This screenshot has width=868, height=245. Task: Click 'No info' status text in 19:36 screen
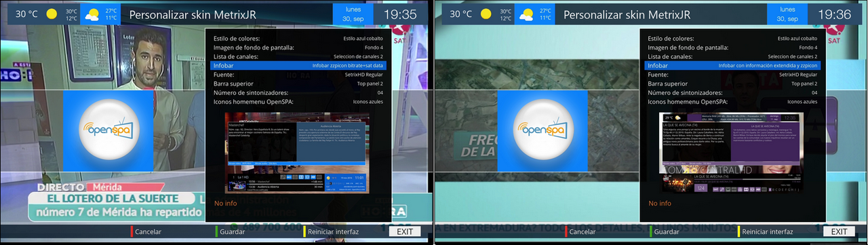point(660,203)
